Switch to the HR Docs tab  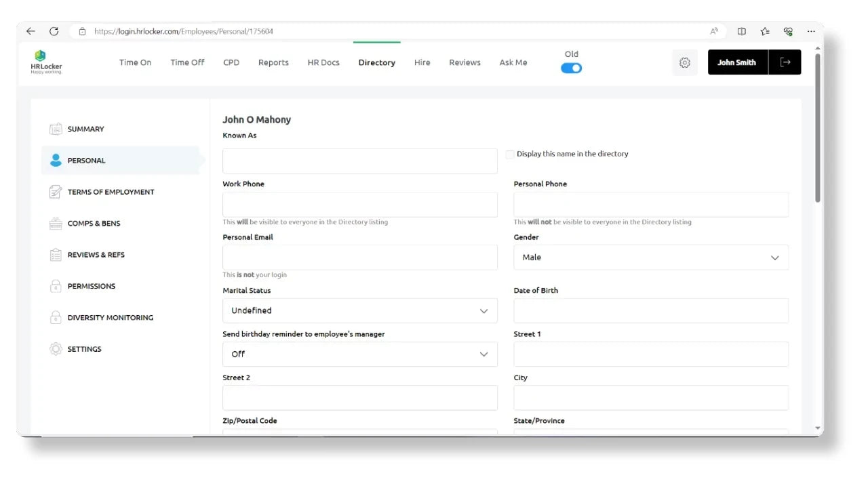pyautogui.click(x=323, y=62)
